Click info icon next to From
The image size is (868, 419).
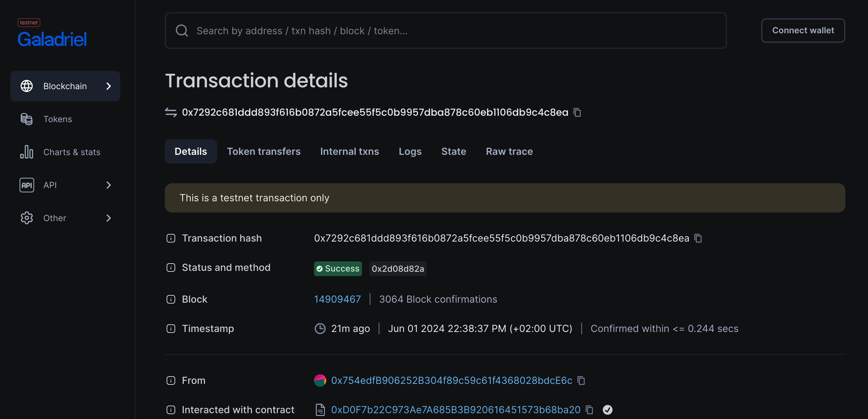point(171,381)
